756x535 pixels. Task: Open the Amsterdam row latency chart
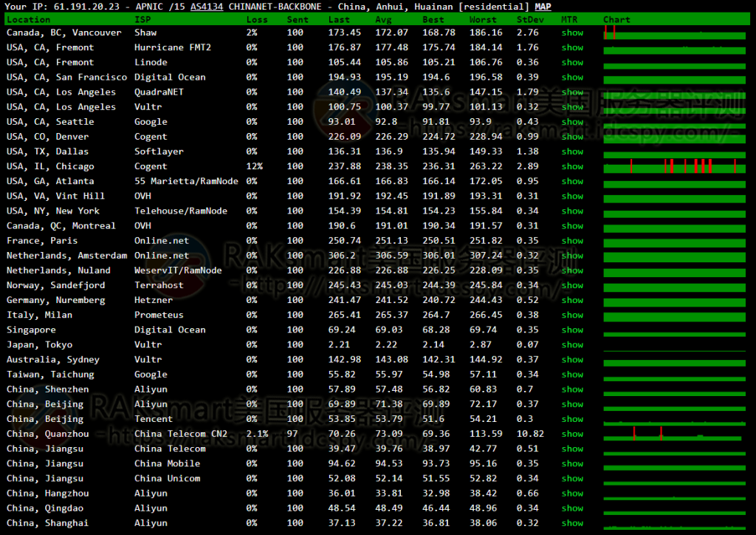click(x=675, y=256)
